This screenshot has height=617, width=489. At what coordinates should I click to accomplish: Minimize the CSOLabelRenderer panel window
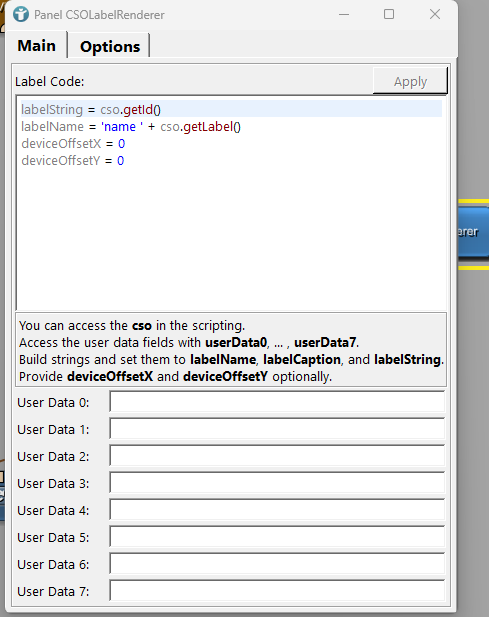click(344, 15)
